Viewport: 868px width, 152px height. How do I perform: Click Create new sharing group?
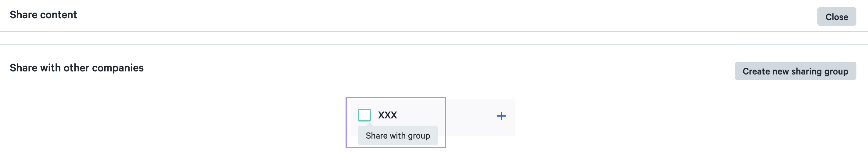795,71
